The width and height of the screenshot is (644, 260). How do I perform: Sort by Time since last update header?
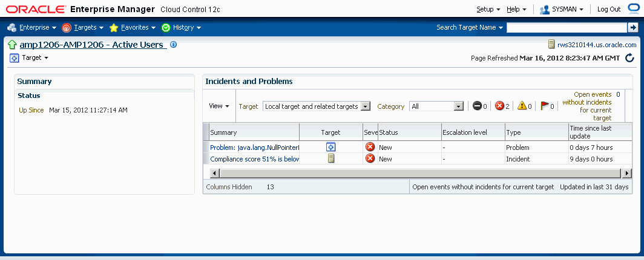(x=600, y=132)
